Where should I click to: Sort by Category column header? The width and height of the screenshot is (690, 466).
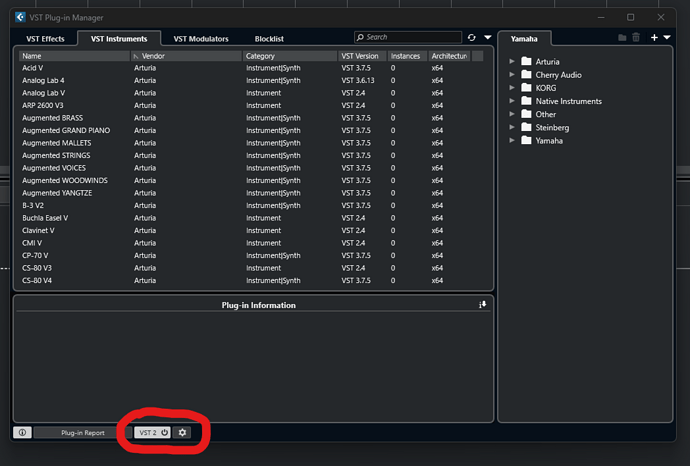[x=290, y=56]
